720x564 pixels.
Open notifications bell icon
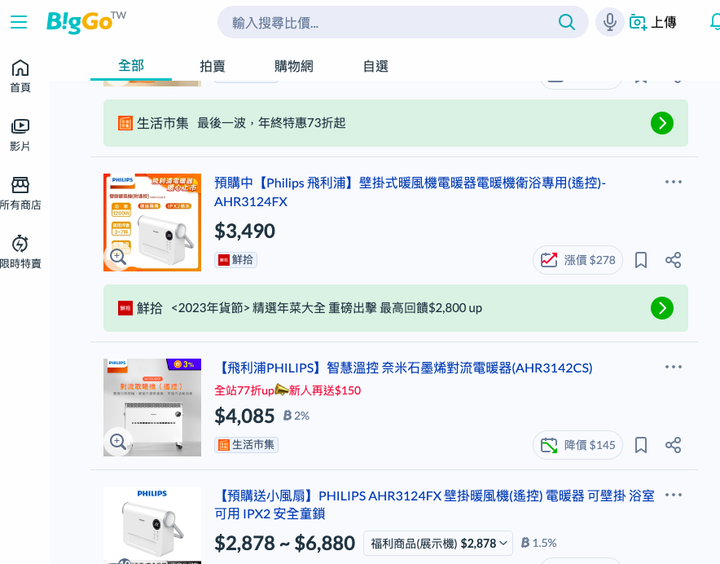(715, 22)
